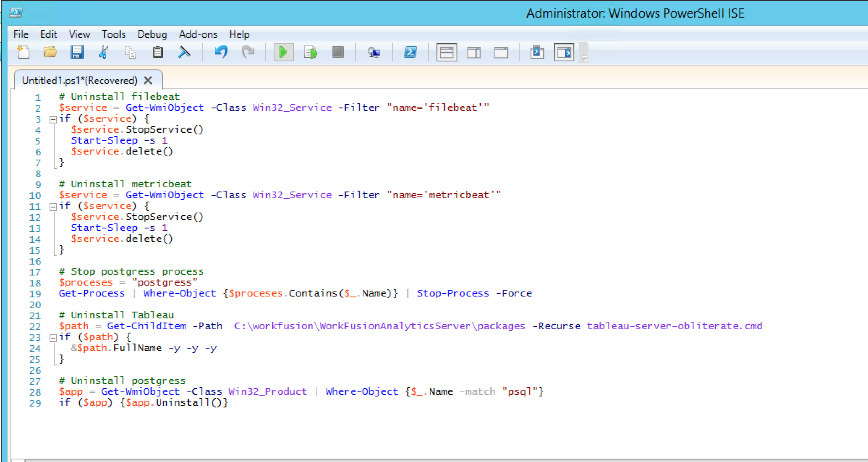The height and width of the screenshot is (462, 868).
Task: Click the Clear console pane icon
Action: (184, 52)
